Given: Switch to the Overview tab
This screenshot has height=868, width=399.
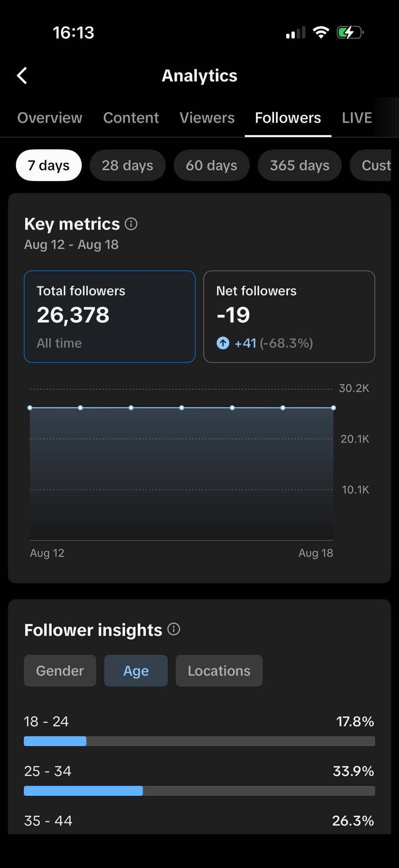Looking at the screenshot, I should 50,117.
